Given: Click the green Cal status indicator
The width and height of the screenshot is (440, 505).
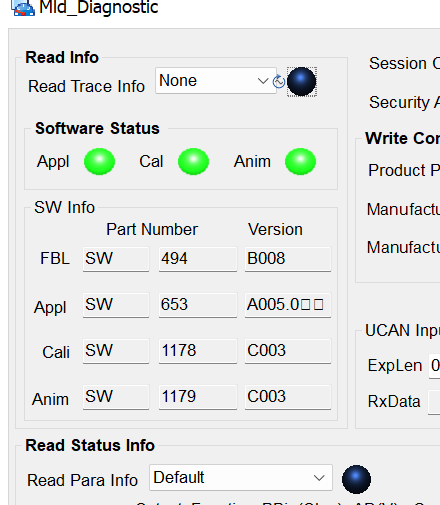Looking at the screenshot, I should tap(193, 162).
